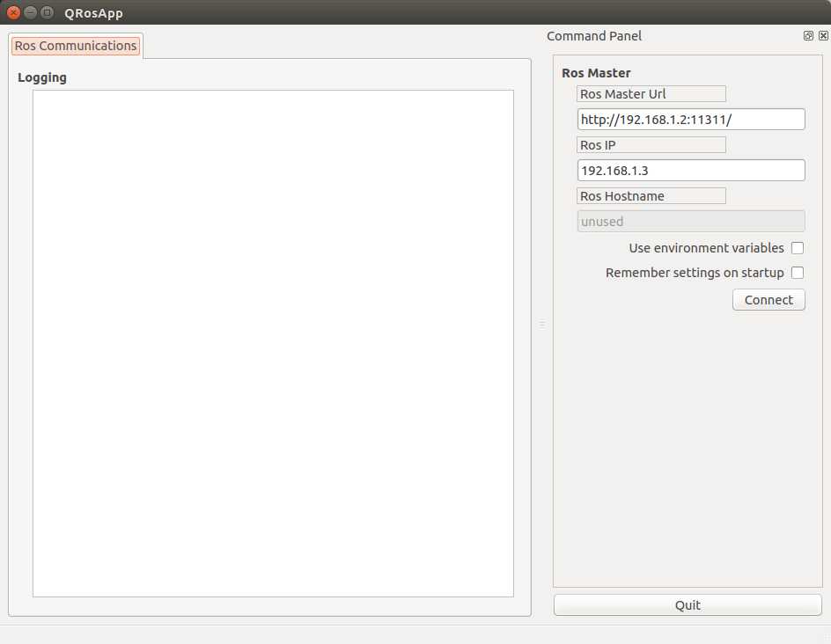
Task: Maximize the QRosApp window
Action: point(48,12)
